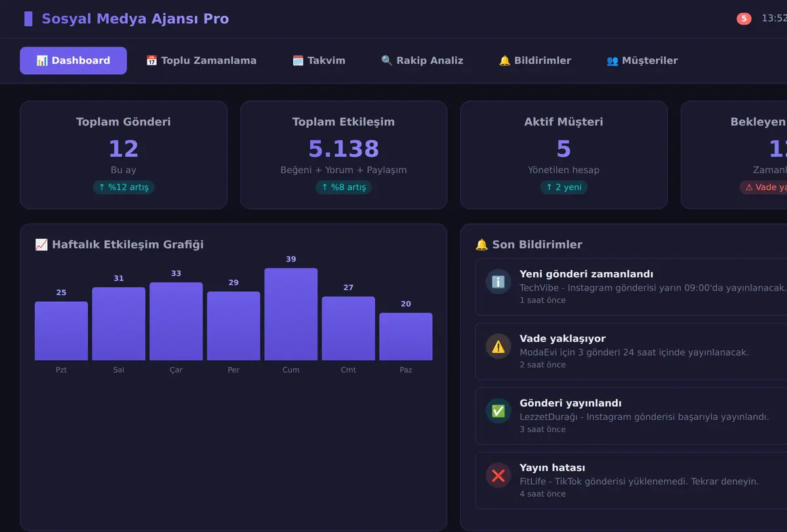Click the Pzt bar in weekly chart

(61, 331)
